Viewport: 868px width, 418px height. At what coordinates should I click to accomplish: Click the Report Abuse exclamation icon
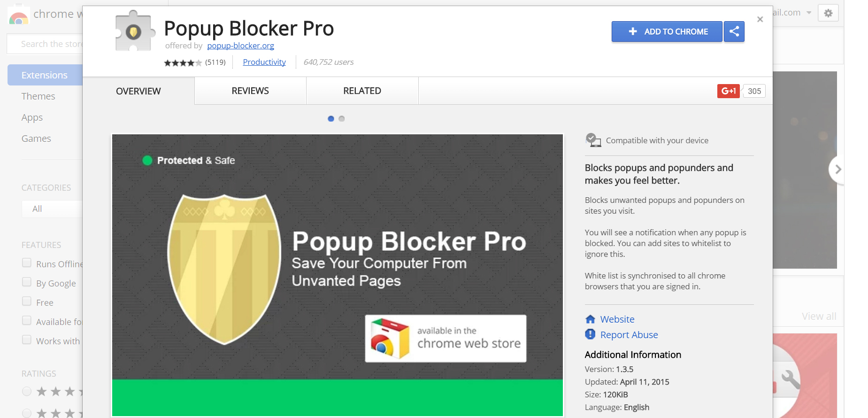click(590, 334)
